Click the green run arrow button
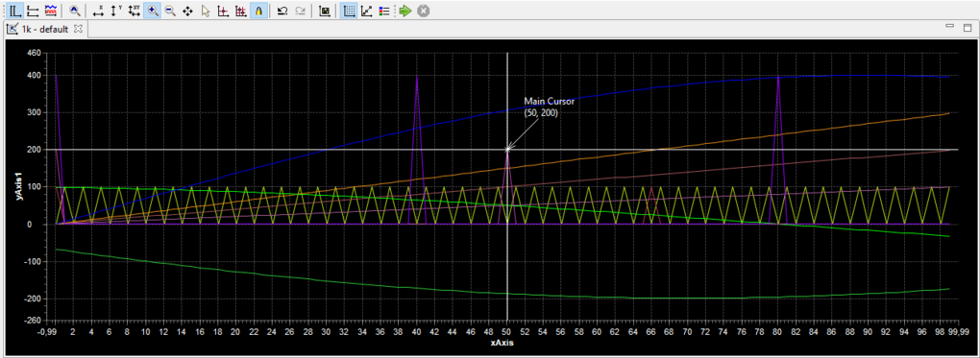The width and height of the screenshot is (980, 358). coord(405,11)
